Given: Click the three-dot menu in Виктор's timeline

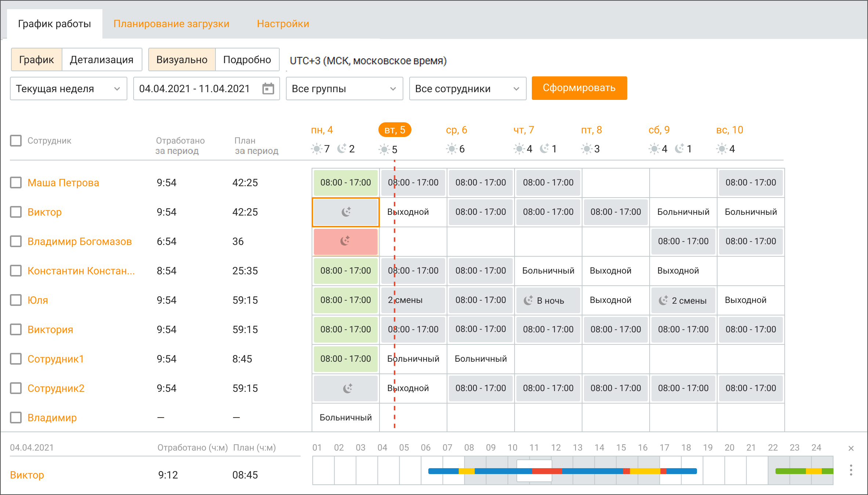Looking at the screenshot, I should (851, 470).
